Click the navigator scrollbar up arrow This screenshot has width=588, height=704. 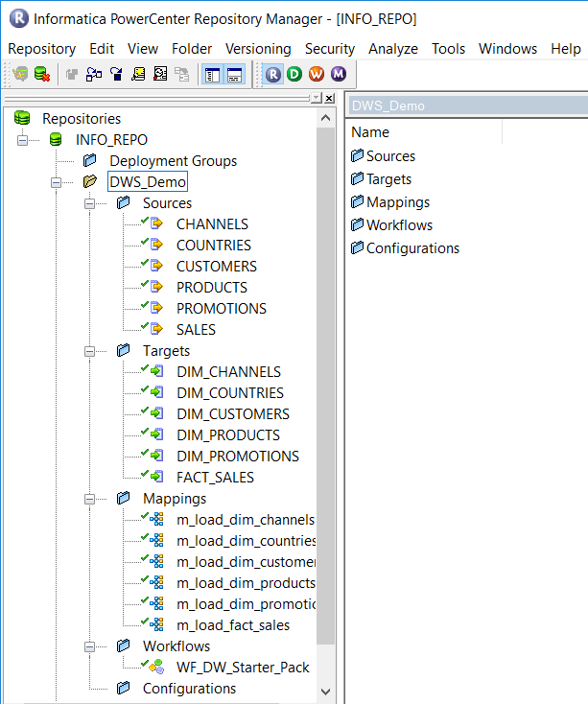(325, 118)
